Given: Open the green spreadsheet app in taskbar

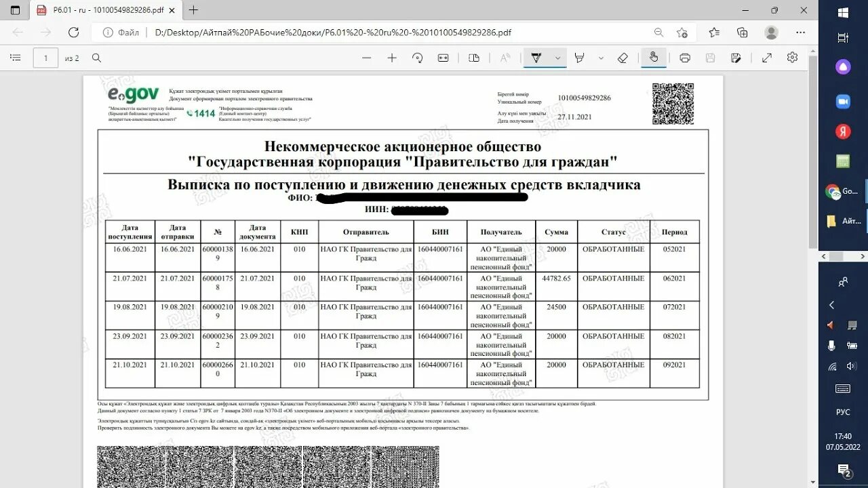Looking at the screenshot, I should (x=843, y=161).
